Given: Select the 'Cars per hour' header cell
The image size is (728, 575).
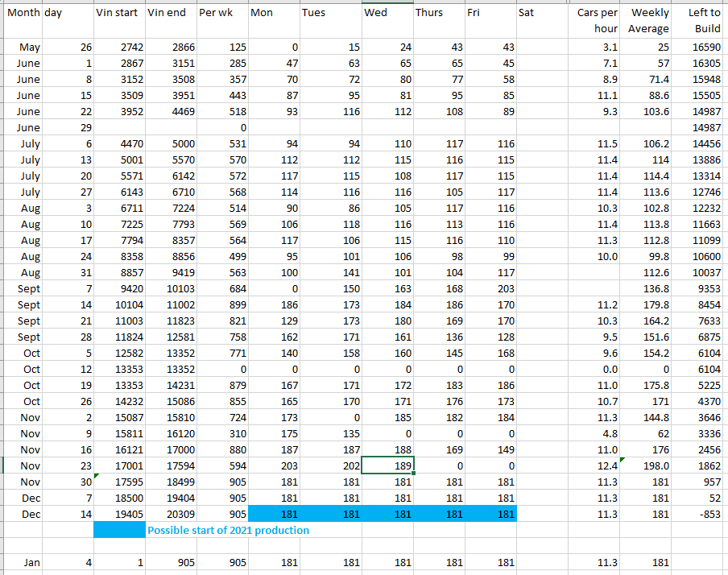Looking at the screenshot, I should [596, 21].
